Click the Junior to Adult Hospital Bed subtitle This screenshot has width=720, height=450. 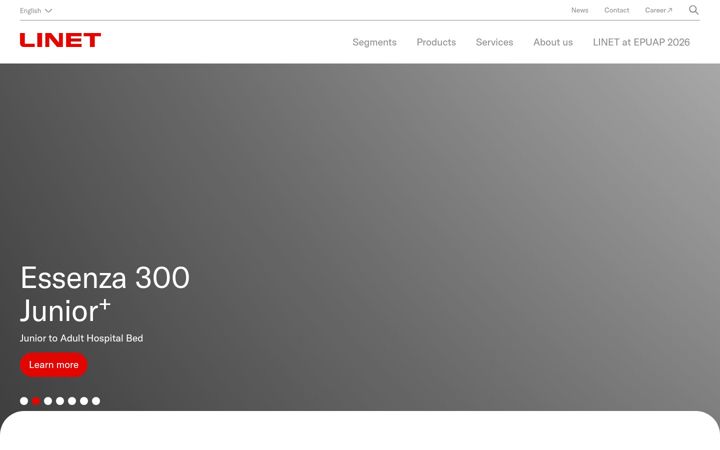81,338
